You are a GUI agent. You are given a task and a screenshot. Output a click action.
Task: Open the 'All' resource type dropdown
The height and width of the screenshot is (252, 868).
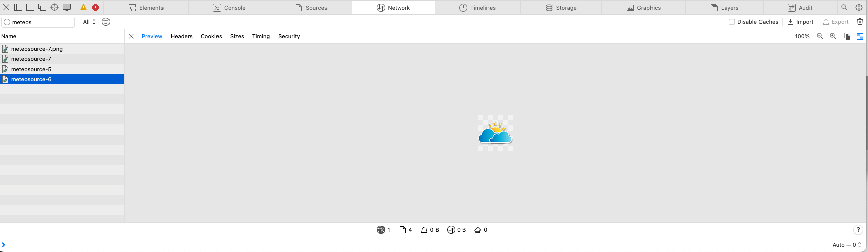(89, 22)
